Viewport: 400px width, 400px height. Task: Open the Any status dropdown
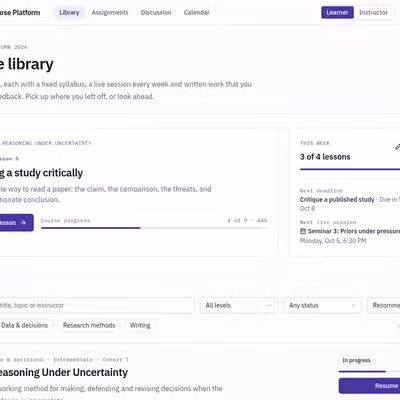click(322, 305)
